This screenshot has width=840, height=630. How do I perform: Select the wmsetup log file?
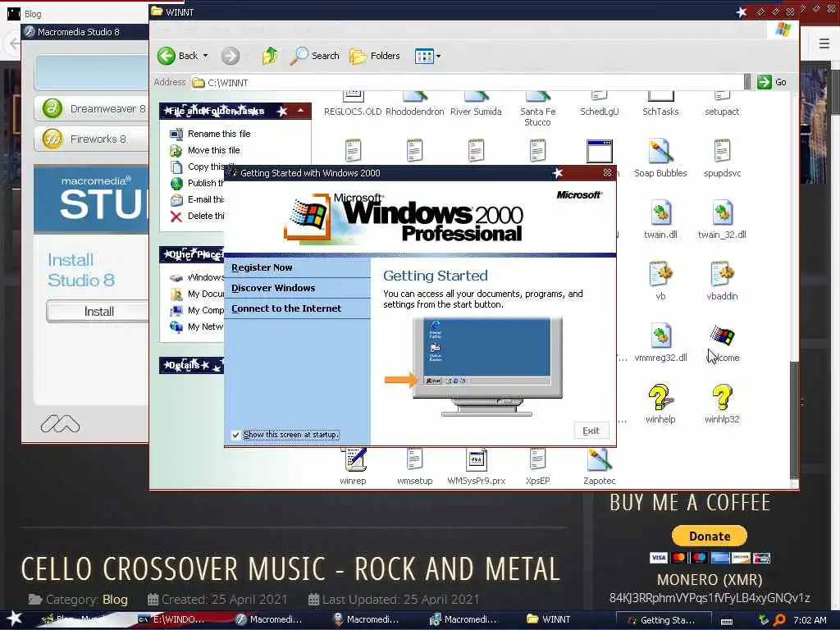point(414,466)
